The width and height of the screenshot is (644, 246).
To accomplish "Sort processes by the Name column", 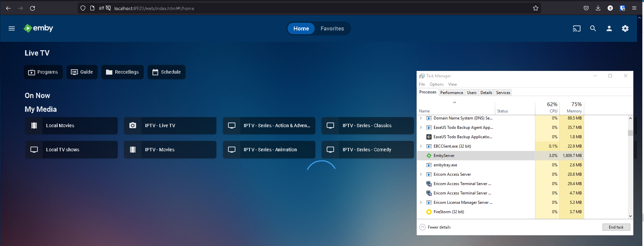I will (456, 108).
